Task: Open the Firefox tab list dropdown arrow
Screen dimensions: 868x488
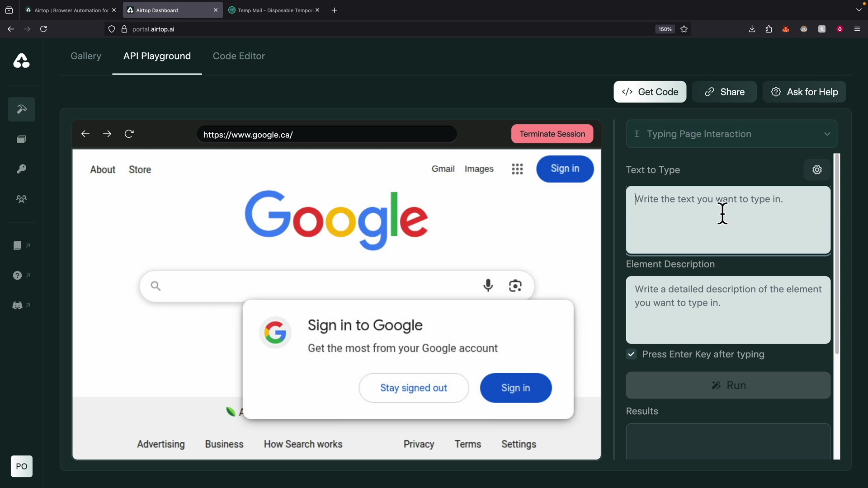Action: tap(859, 10)
